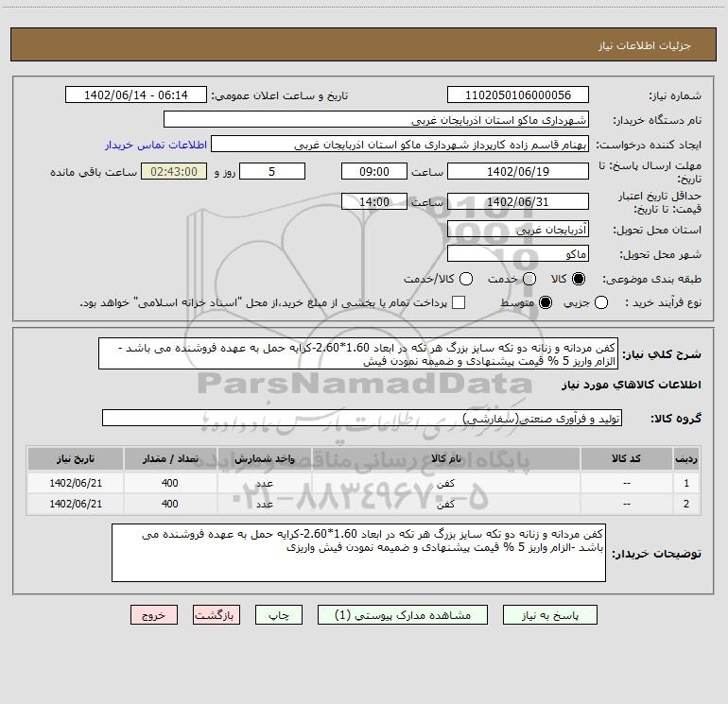Click quantity 400 in row 2

170,504
